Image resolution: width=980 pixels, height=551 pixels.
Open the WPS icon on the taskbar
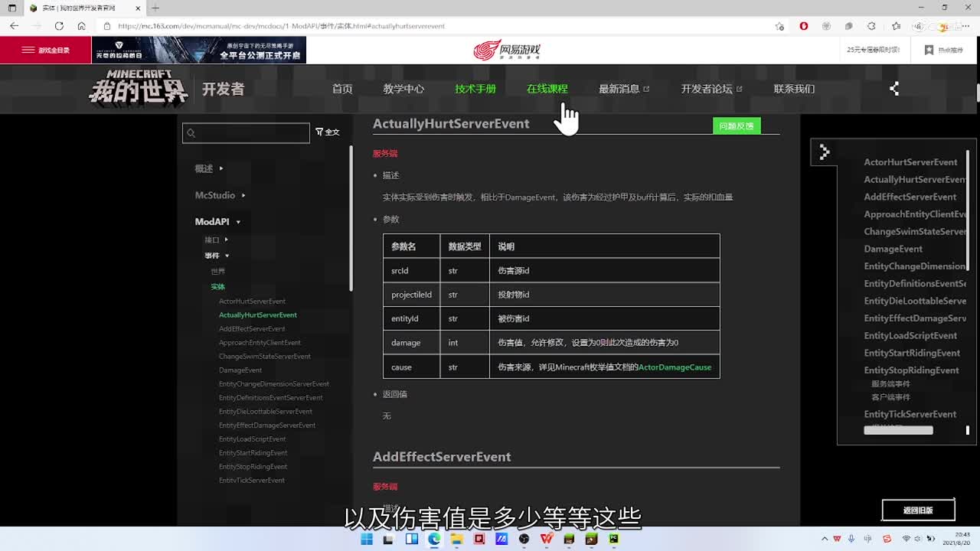[547, 540]
